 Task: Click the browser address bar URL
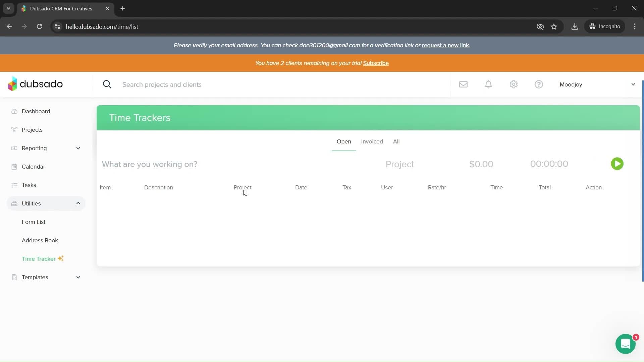point(102,26)
